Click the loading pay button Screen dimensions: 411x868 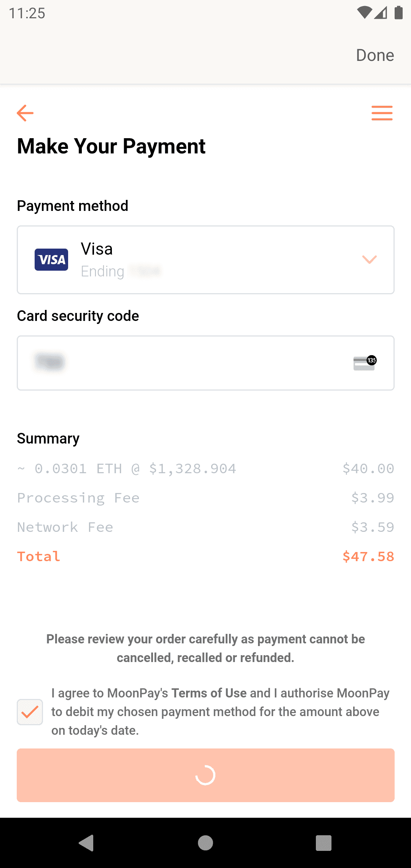205,775
